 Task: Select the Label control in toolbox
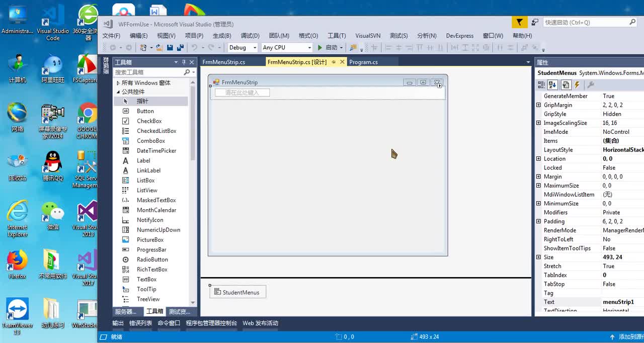coord(143,160)
